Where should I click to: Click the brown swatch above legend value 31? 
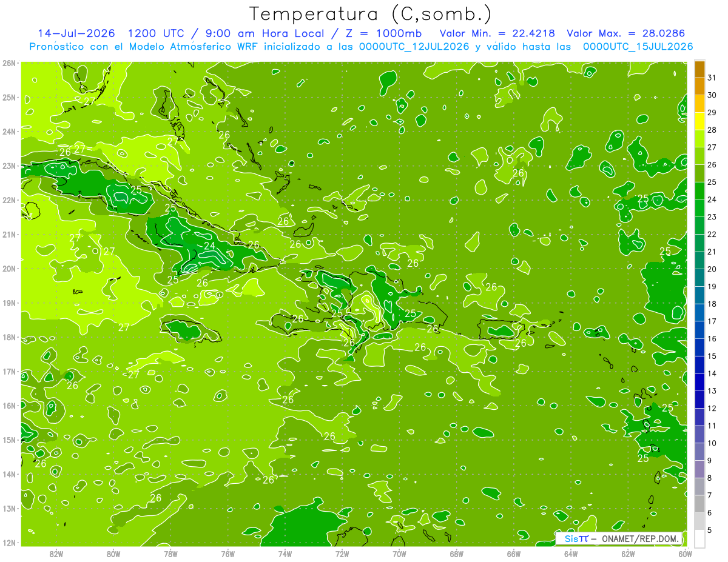point(699,70)
